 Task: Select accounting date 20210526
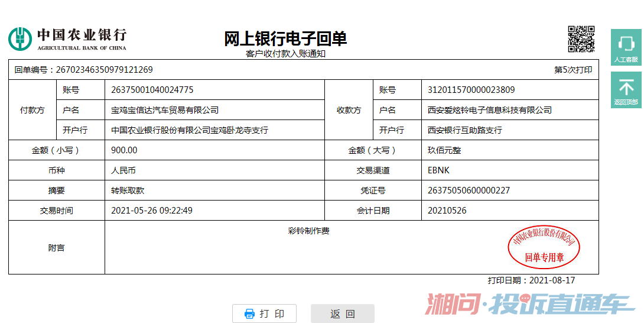[x=447, y=211]
